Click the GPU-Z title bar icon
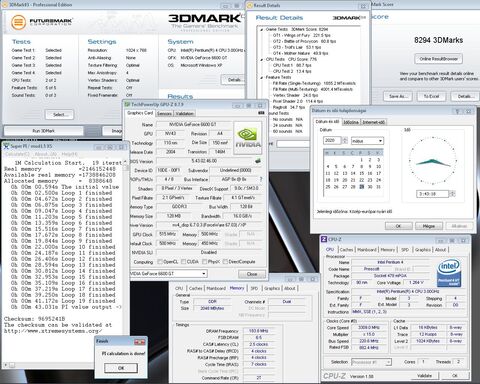480x384 pixels. pos(127,104)
